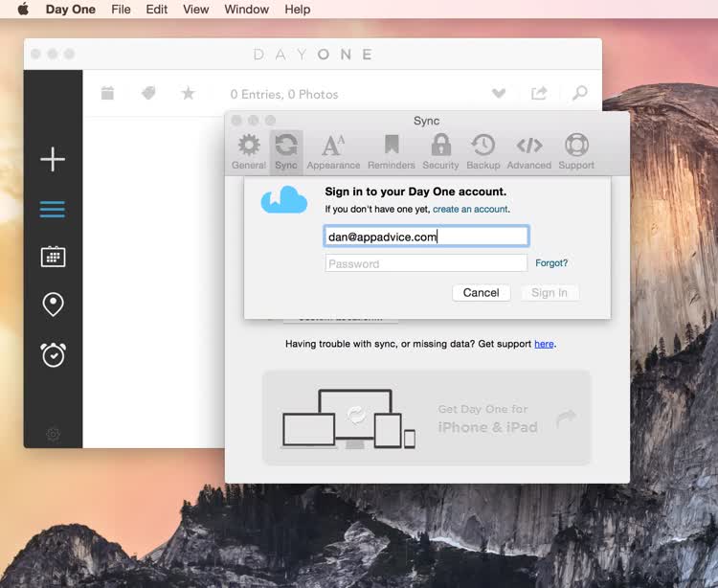The height and width of the screenshot is (588, 718).
Task: Open the Apple menu
Action: [x=23, y=10]
